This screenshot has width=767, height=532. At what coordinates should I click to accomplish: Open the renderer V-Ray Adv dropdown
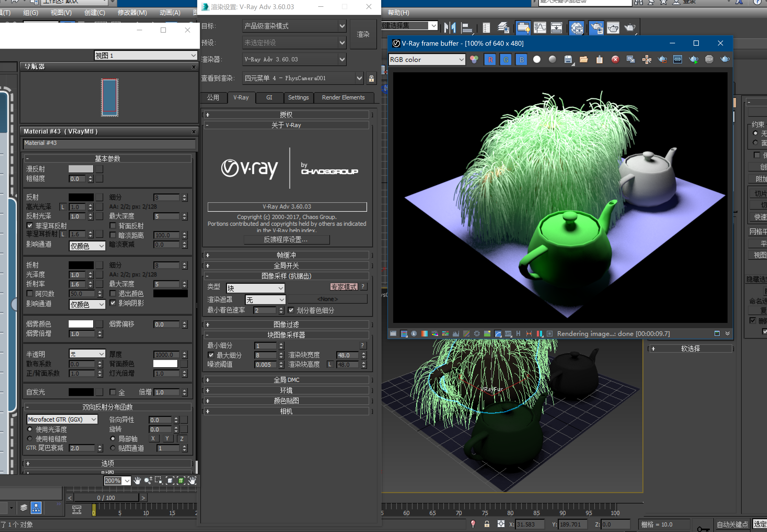click(x=294, y=59)
